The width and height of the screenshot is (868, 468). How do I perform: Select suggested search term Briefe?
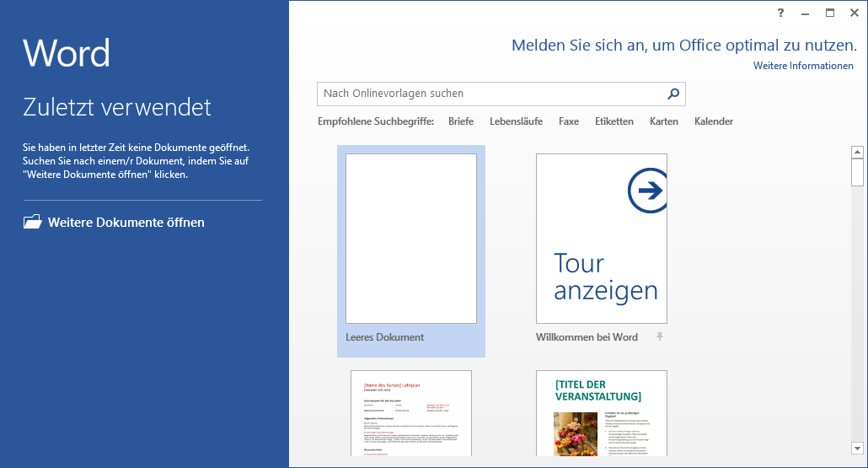pos(460,121)
